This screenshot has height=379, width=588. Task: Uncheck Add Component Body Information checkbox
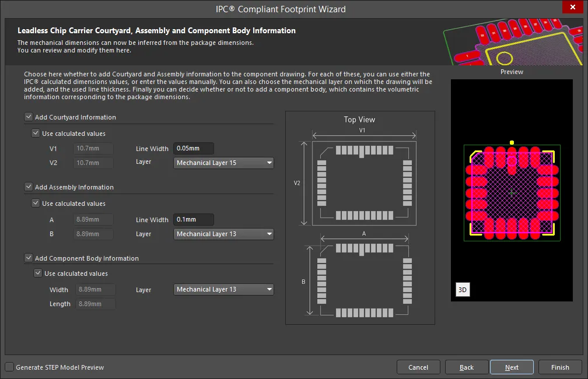tap(29, 258)
